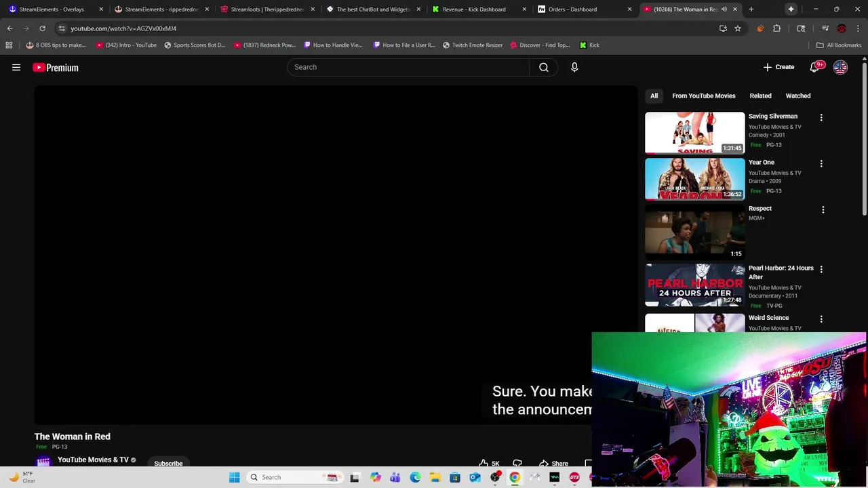Open Saving Silverman movie thumbnail
The image size is (868, 488).
click(694, 133)
